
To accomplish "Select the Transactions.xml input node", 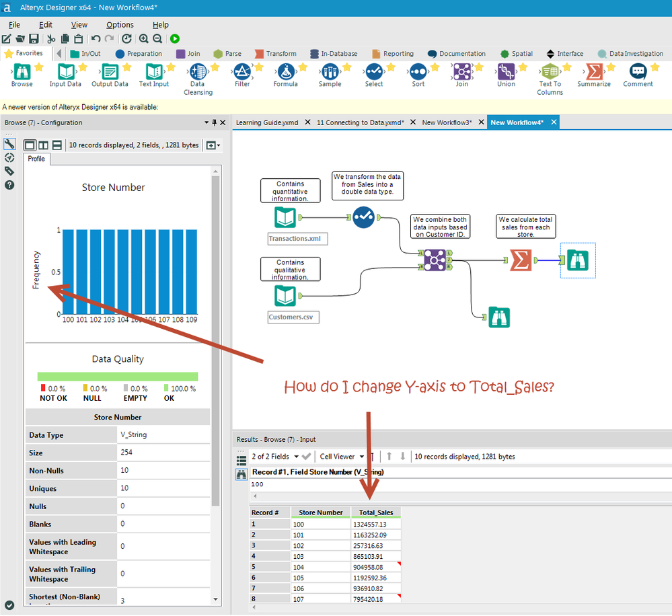I will [x=285, y=218].
